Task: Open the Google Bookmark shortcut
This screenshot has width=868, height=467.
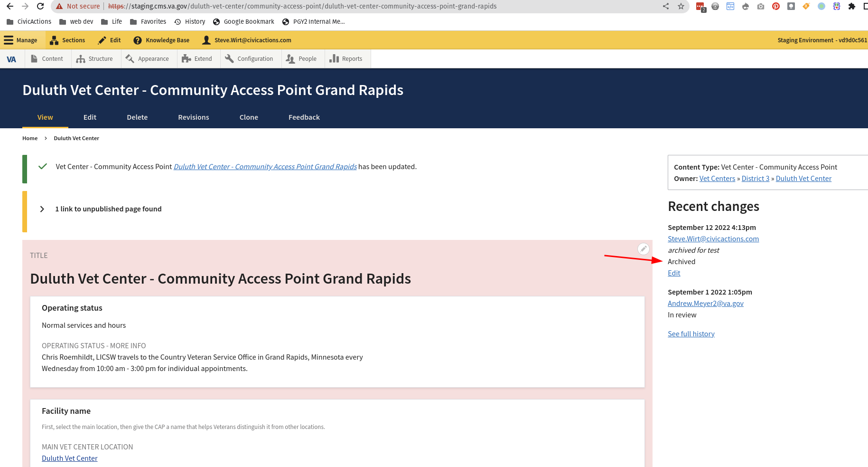Action: click(244, 22)
